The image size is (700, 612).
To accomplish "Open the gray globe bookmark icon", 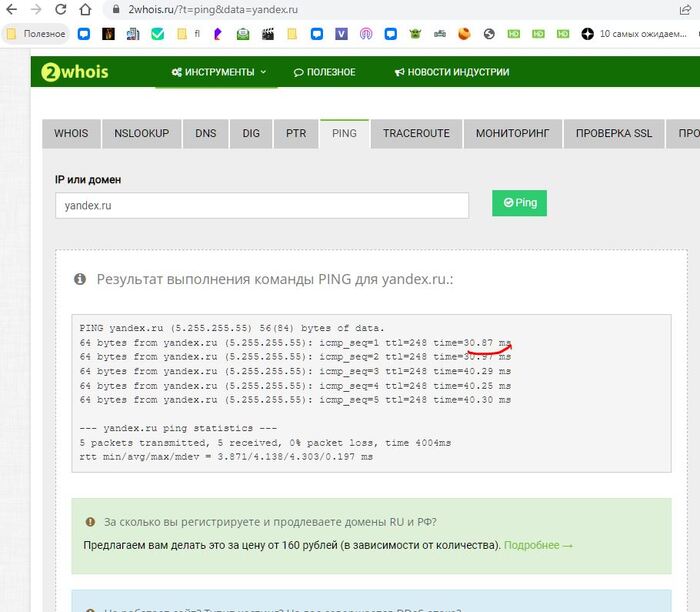I will 489,34.
